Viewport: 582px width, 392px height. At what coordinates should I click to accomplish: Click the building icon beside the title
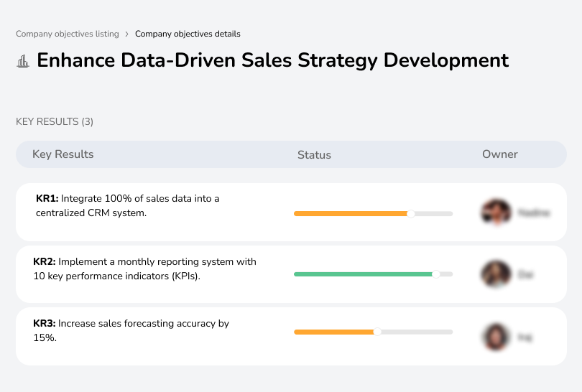pyautogui.click(x=23, y=61)
